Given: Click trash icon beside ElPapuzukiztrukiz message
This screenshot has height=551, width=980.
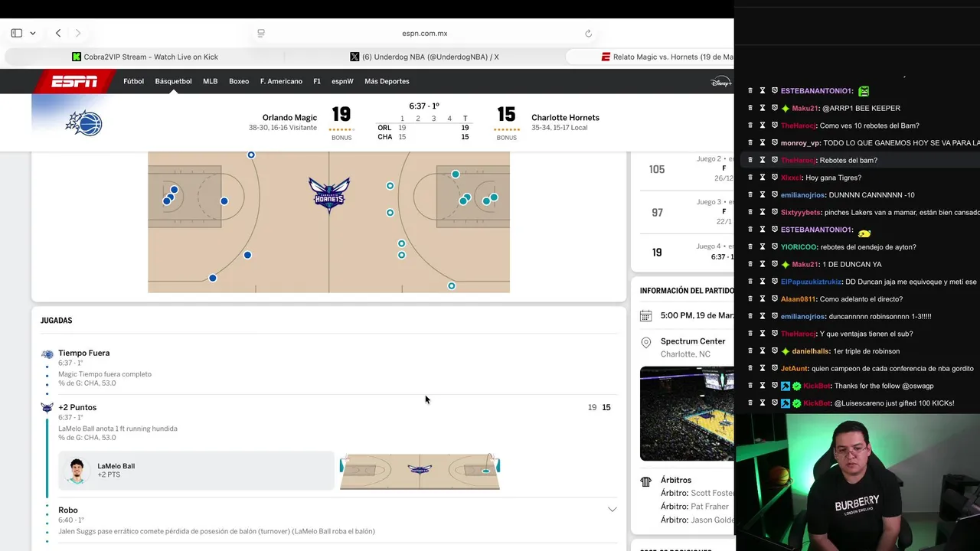Looking at the screenshot, I should pyautogui.click(x=750, y=282).
